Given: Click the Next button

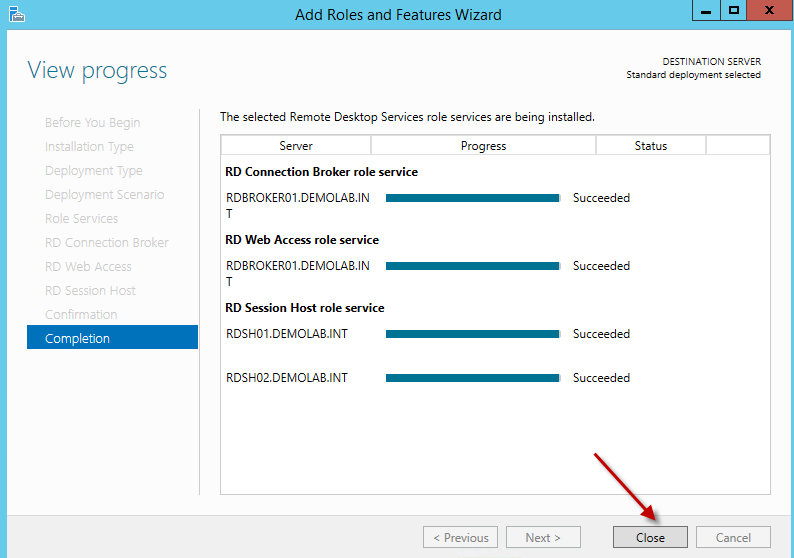Looking at the screenshot, I should [543, 537].
